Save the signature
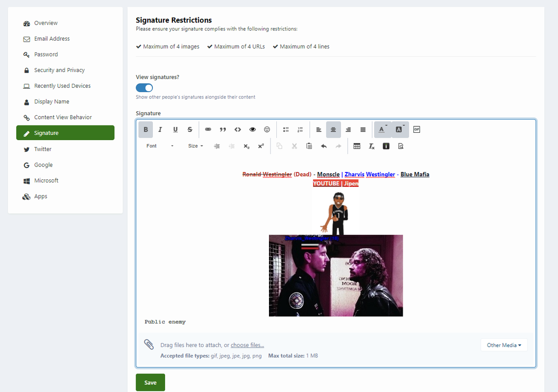The width and height of the screenshot is (558, 392). click(x=150, y=382)
